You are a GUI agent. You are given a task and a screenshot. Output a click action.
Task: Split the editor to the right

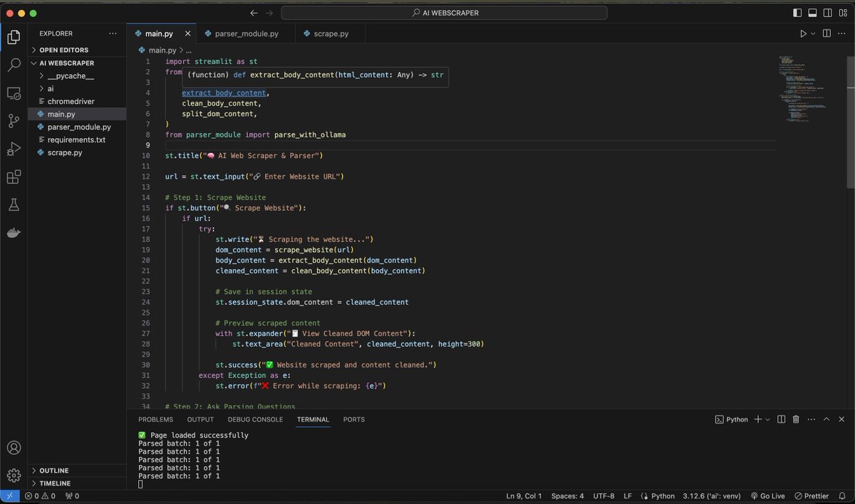pos(826,33)
